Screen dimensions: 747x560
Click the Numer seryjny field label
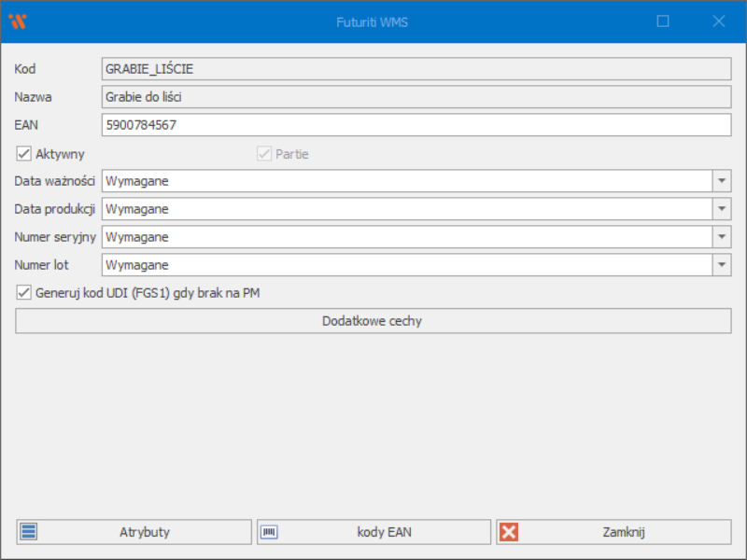[55, 237]
